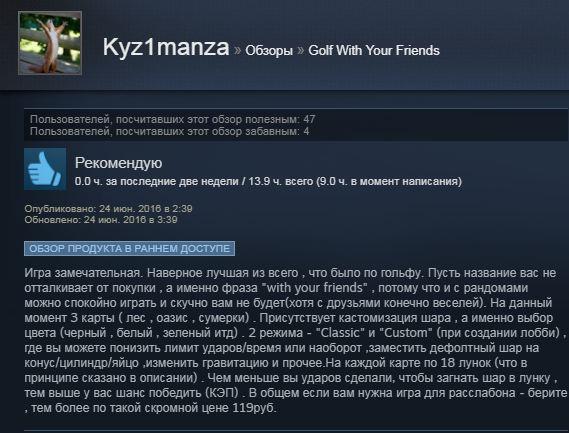The height and width of the screenshot is (433, 569).
Task: Click the 119руб price in the review
Action: pos(254,408)
